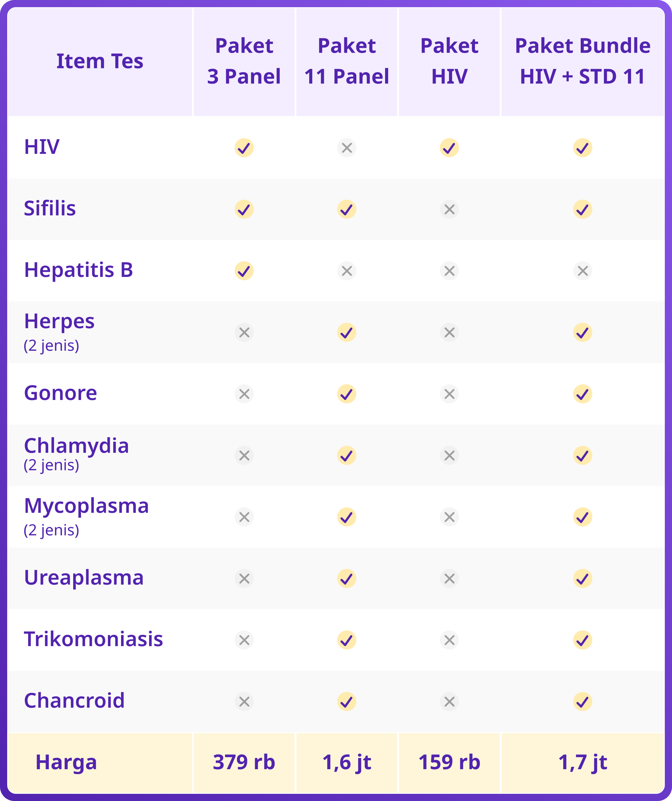Click the Trikomoniasis row label
This screenshot has height=801, width=672.
(x=93, y=639)
